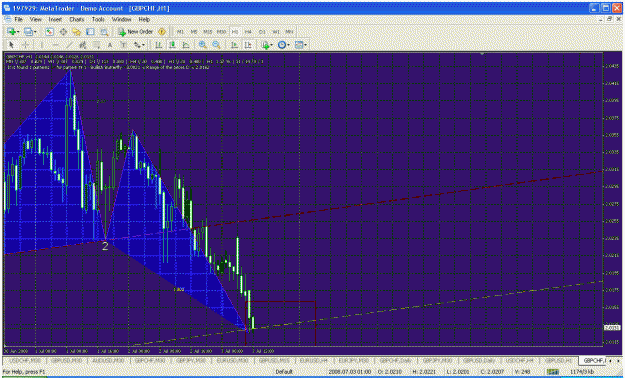Select the D1 timeframe button
Viewport: 625px width, 378px height.
262,32
